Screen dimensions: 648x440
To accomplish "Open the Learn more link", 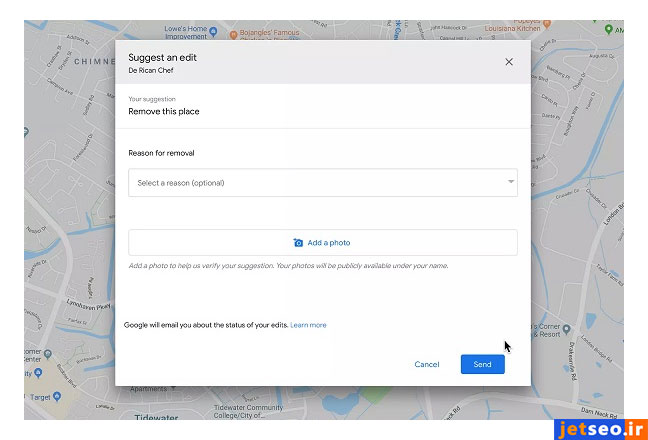I will (x=308, y=325).
